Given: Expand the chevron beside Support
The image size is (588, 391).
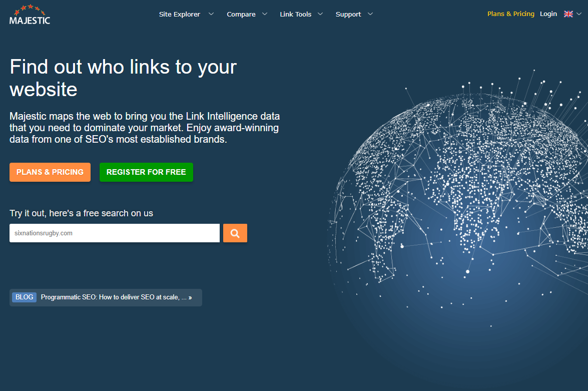Looking at the screenshot, I should tap(370, 14).
